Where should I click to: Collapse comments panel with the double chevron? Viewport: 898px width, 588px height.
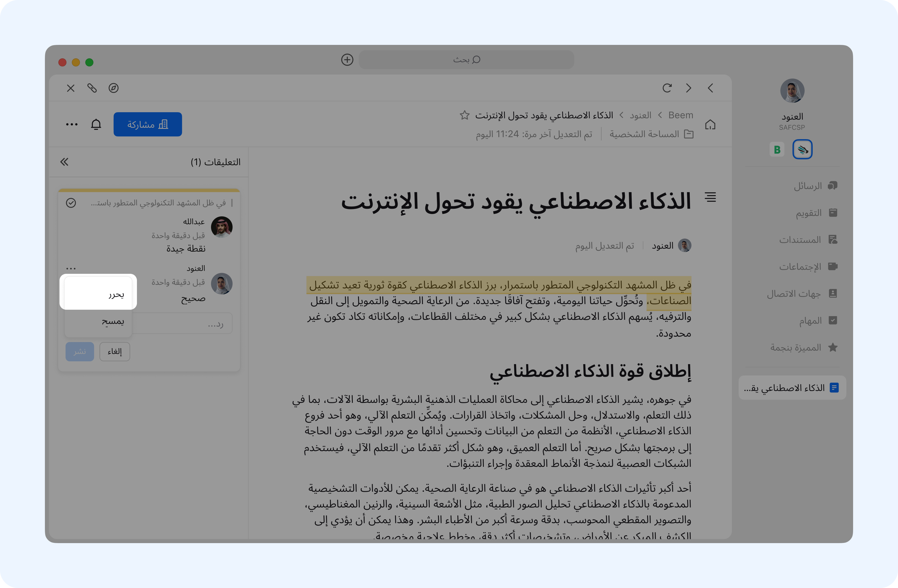point(65,162)
